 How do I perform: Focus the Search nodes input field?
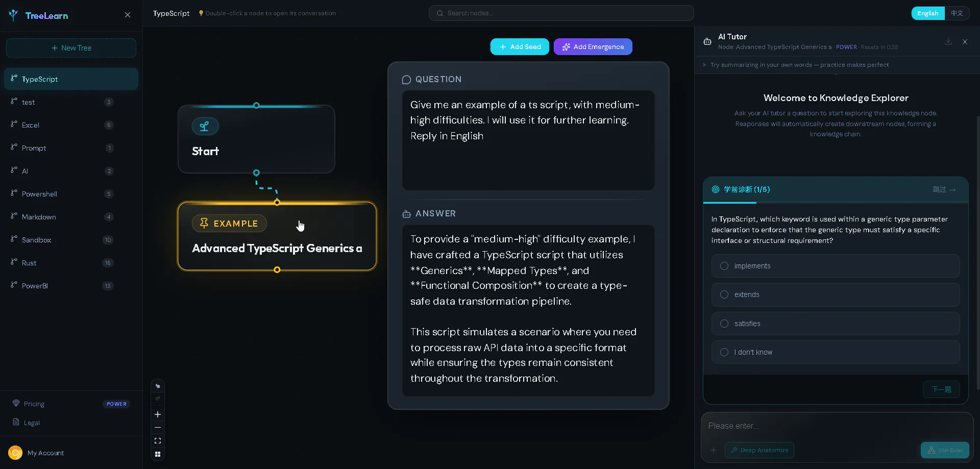pos(561,13)
